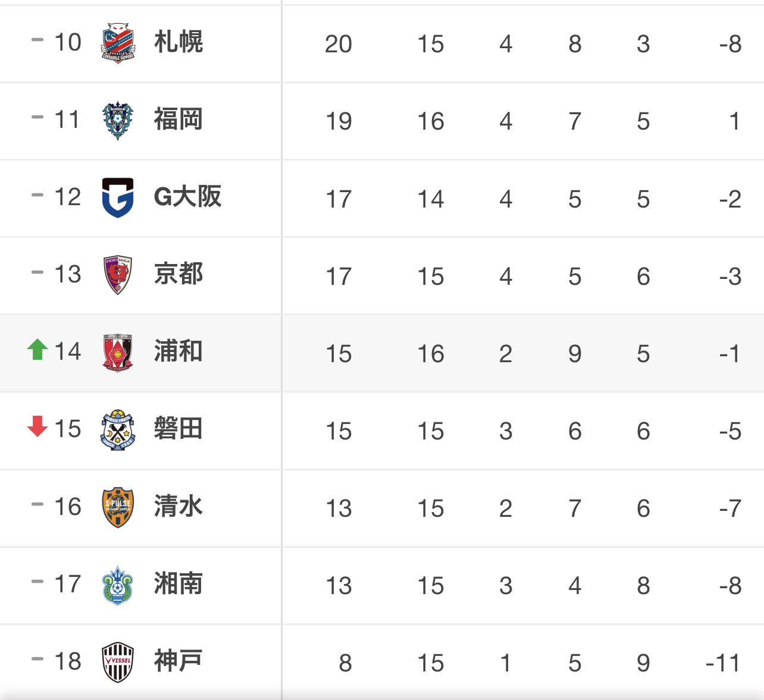Screen dimensions: 764x700
Task: Click goal difference -11 in 神戸 row
Action: (724, 663)
